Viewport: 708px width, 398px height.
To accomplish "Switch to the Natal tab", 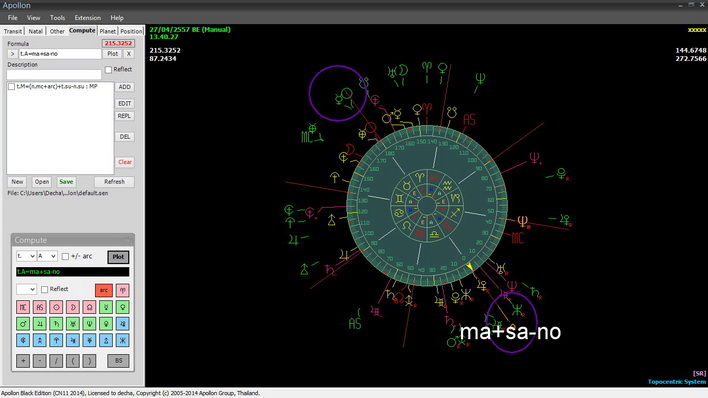I will point(35,31).
